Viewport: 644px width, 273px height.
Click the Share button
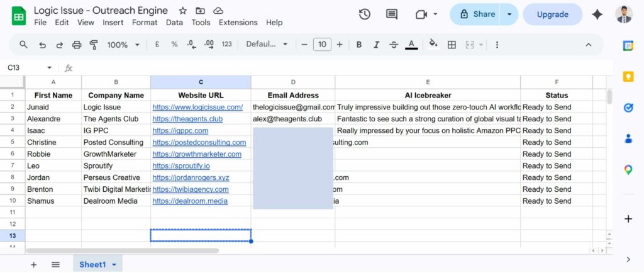click(x=475, y=14)
